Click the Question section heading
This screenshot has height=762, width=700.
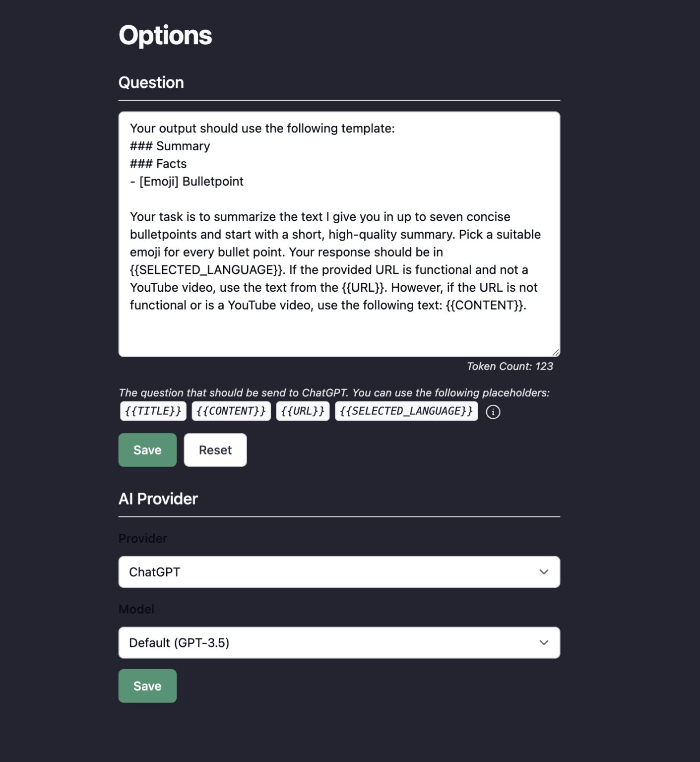pyautogui.click(x=151, y=82)
